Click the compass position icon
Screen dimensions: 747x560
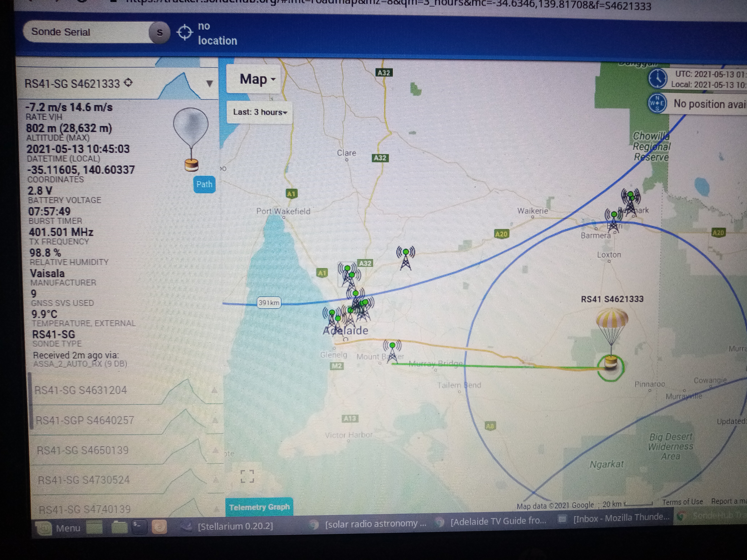pyautogui.click(x=657, y=103)
